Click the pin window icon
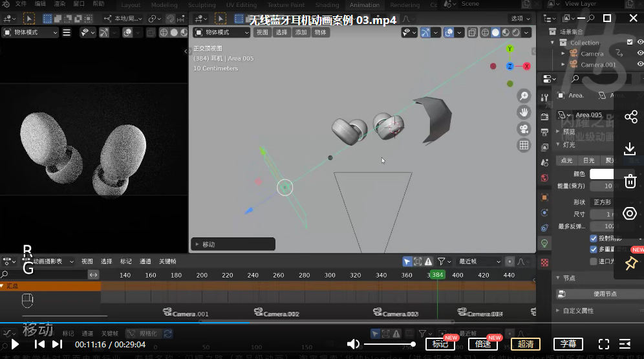The height and width of the screenshot is (359, 644). click(x=630, y=263)
